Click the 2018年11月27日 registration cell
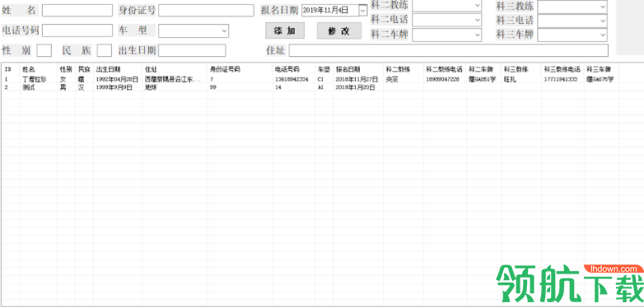This screenshot has width=644, height=308. pyautogui.click(x=357, y=79)
